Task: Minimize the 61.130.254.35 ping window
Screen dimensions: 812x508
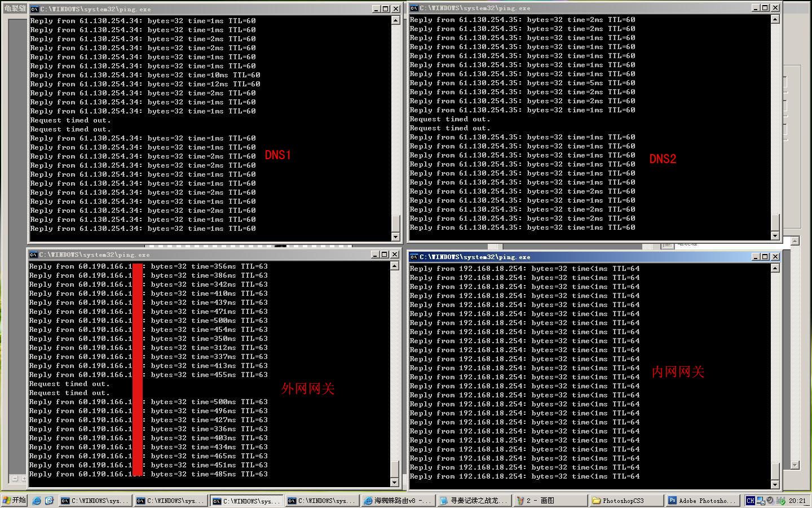Action: point(756,8)
